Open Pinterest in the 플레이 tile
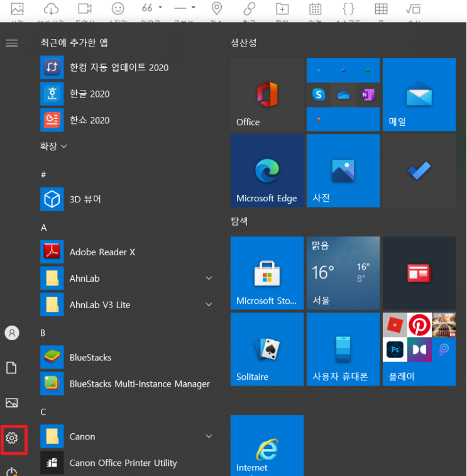Screen dimensions: 467x476 [419, 325]
